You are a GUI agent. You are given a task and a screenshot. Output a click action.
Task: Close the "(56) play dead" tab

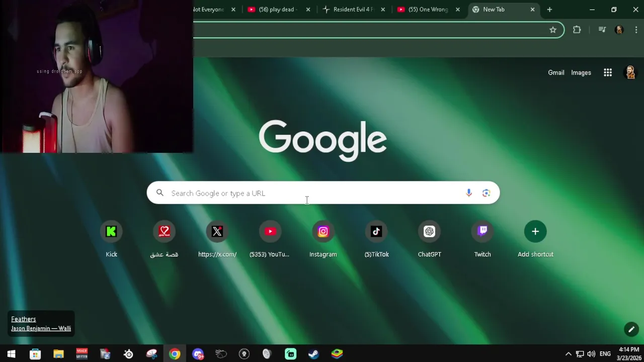click(308, 10)
